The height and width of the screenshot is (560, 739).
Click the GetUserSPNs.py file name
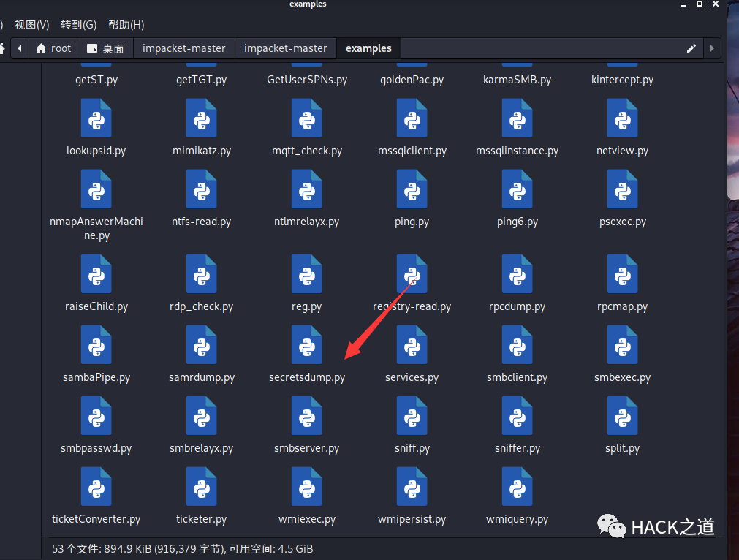pyautogui.click(x=307, y=80)
